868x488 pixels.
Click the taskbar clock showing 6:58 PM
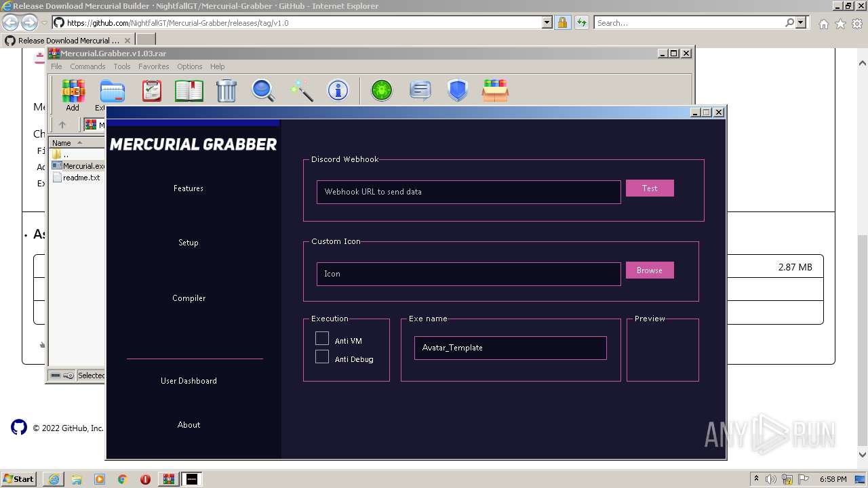833,479
